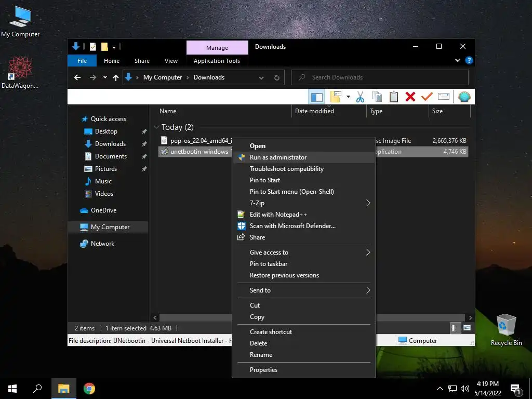This screenshot has width=532, height=399.
Task: Choose Edit with Notepad++
Action: (303, 215)
